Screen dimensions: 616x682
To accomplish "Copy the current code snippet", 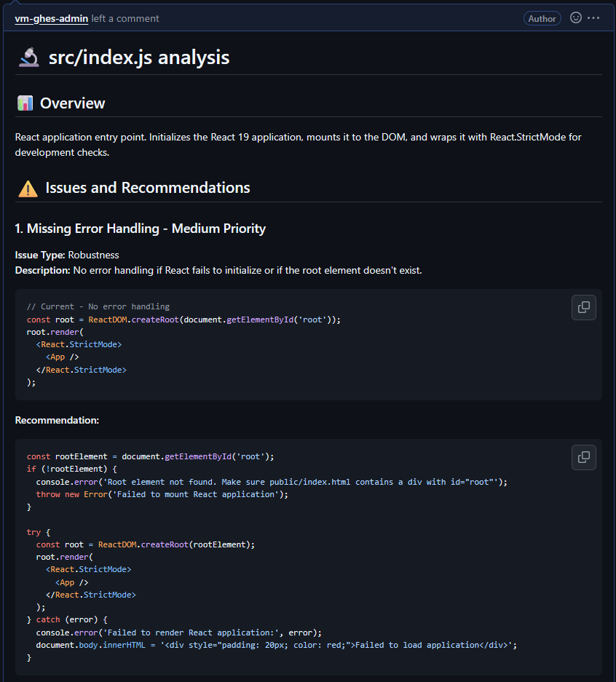I will (583, 307).
